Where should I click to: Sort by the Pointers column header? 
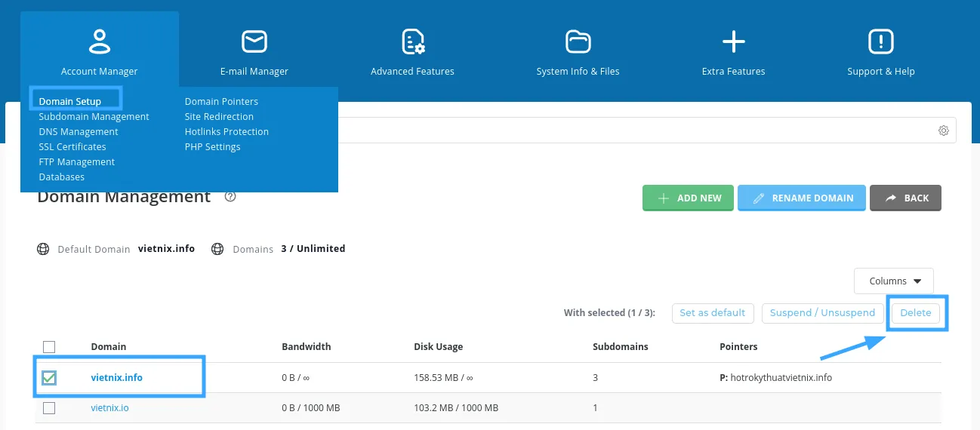click(x=738, y=347)
